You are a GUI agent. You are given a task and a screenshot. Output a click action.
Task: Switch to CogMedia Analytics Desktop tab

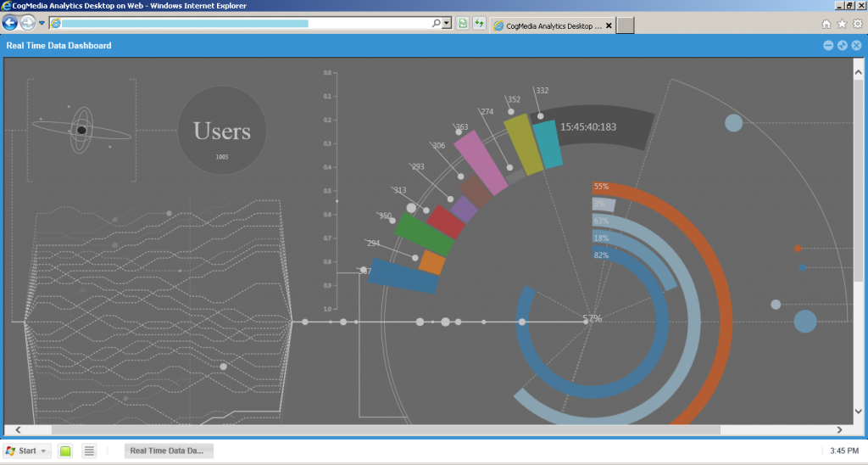[551, 25]
